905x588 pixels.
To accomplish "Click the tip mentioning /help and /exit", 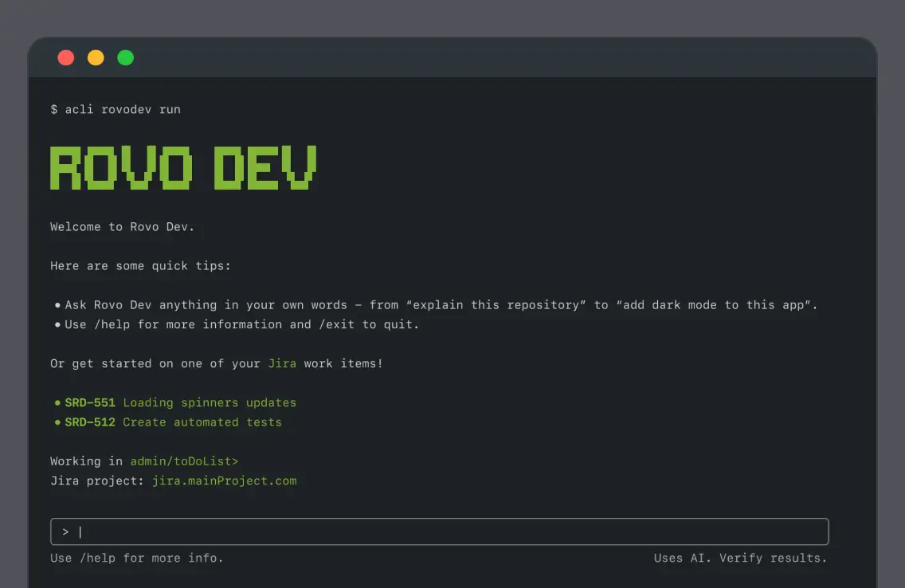I will pos(242,324).
